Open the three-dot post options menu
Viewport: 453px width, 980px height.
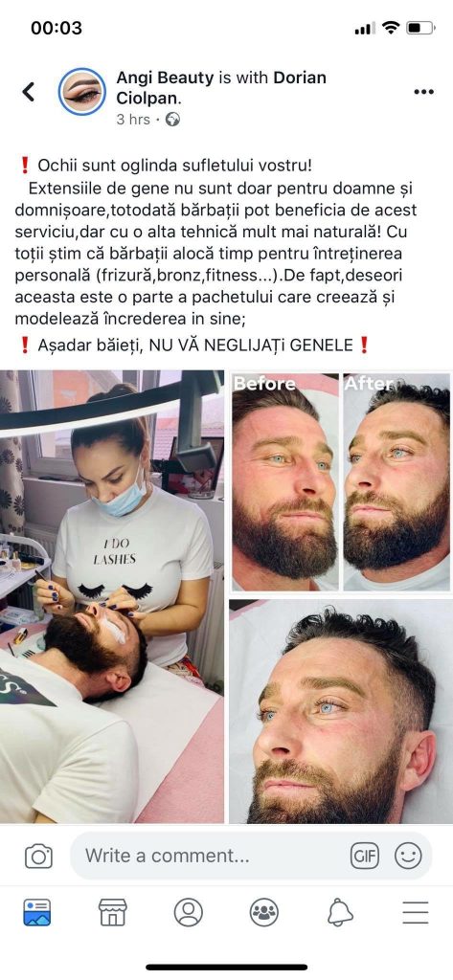coord(423,92)
